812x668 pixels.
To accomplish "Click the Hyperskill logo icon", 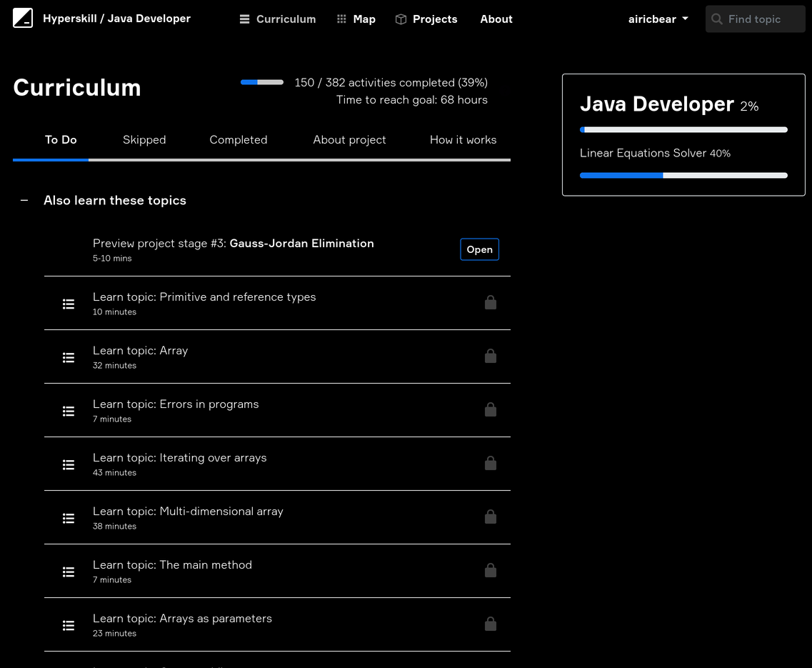I will (x=23, y=19).
